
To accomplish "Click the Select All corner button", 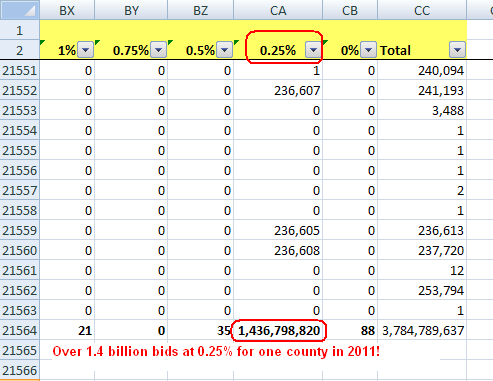I will click(x=20, y=10).
